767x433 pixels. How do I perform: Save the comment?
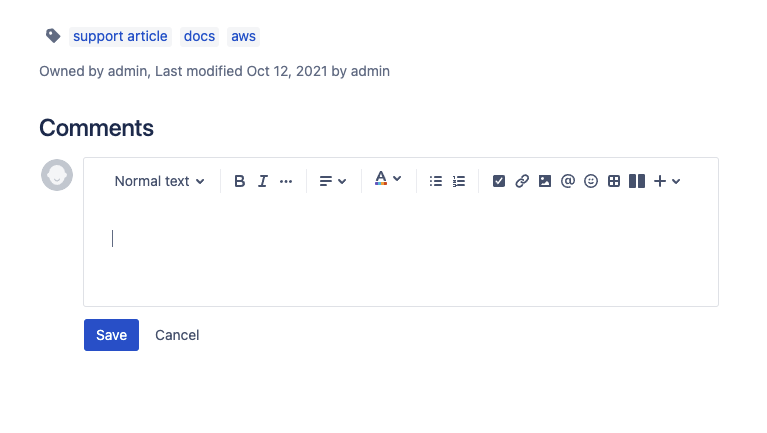(111, 335)
